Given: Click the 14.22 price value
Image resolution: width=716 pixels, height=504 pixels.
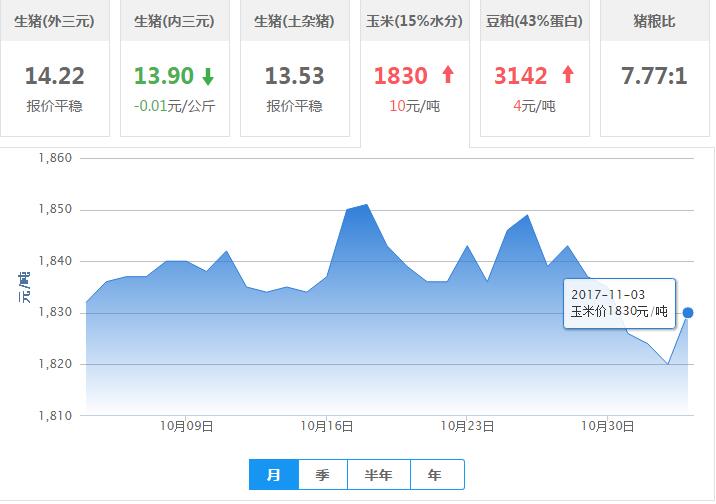Looking at the screenshot, I should [x=55, y=76].
